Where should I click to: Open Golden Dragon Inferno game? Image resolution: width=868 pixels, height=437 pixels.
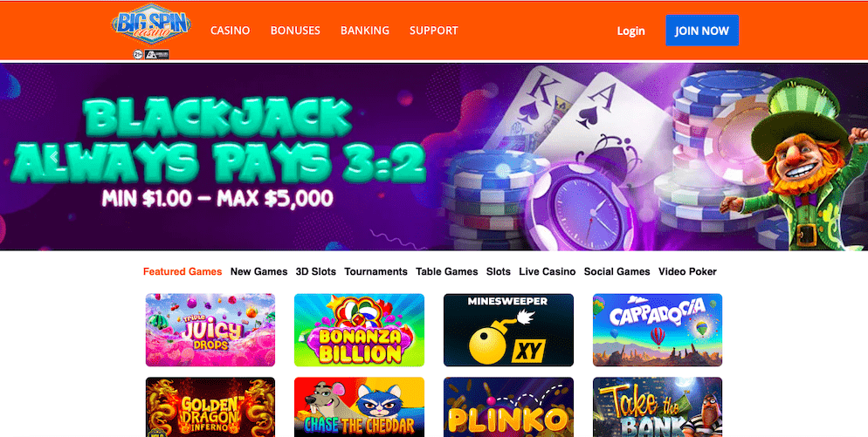[x=210, y=407]
